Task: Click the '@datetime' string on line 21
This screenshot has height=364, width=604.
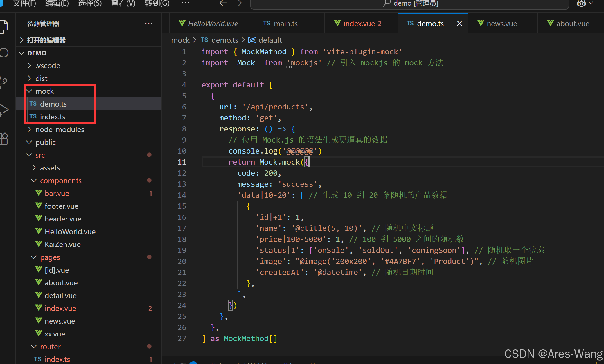Action: click(338, 272)
